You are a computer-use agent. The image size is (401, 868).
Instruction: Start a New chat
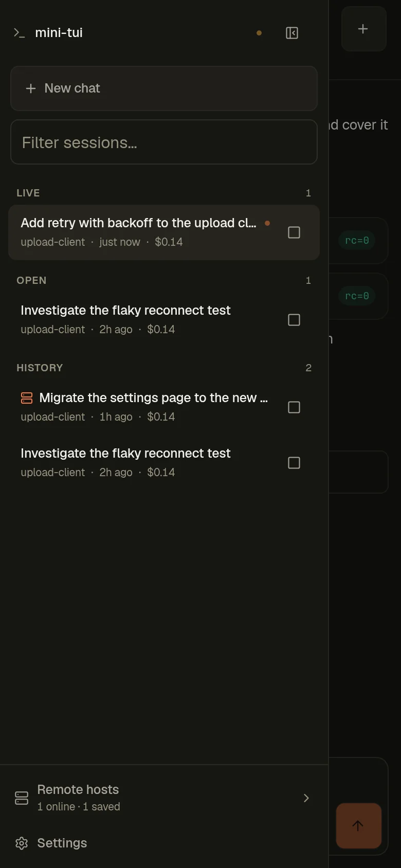click(x=164, y=88)
